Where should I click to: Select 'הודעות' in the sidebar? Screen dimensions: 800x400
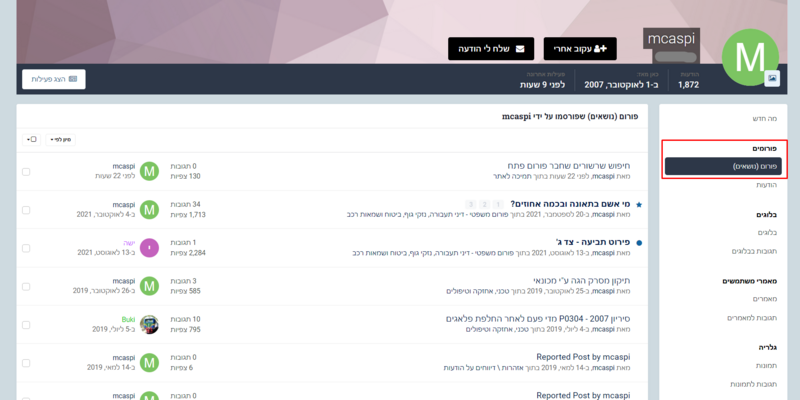[x=766, y=185]
